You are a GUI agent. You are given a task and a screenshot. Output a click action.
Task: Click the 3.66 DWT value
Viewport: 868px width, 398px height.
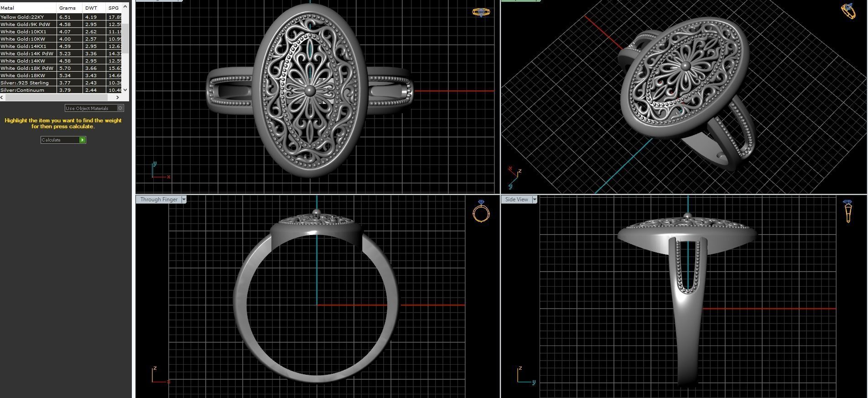[91, 68]
